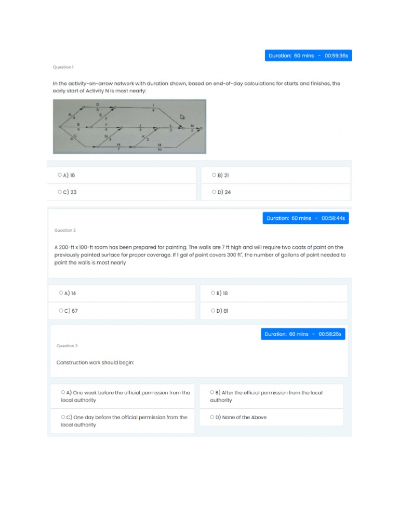Choose 'After the official permission' answer
Viewport: 399px width, 532px height.
coord(212,393)
